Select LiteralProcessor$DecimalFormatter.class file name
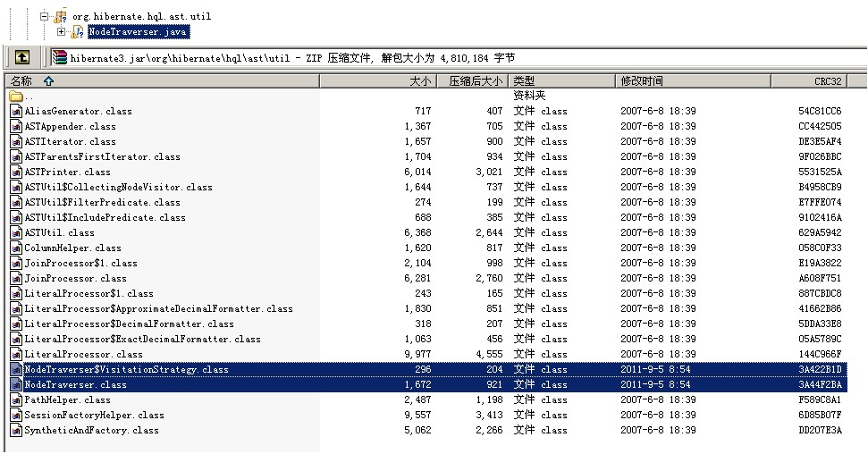868x454 pixels. tap(129, 324)
